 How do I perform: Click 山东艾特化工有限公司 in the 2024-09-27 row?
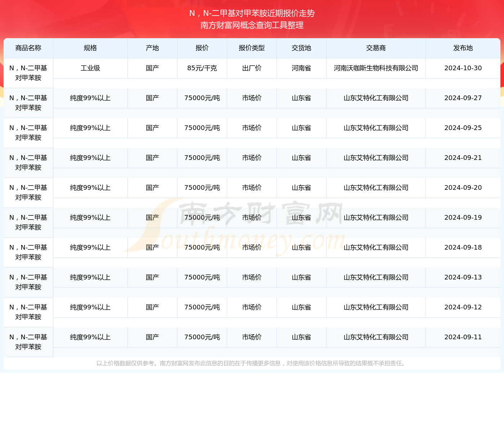pos(376,98)
